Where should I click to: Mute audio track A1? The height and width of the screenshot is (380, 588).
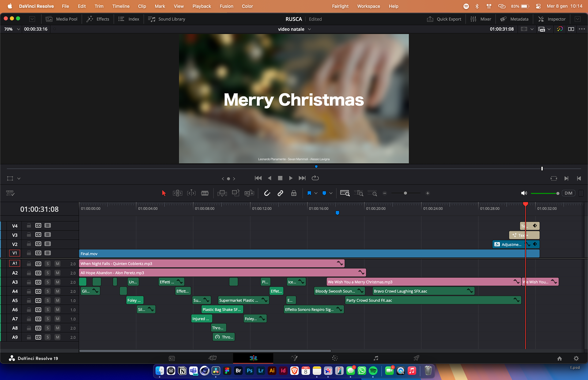tap(57, 264)
